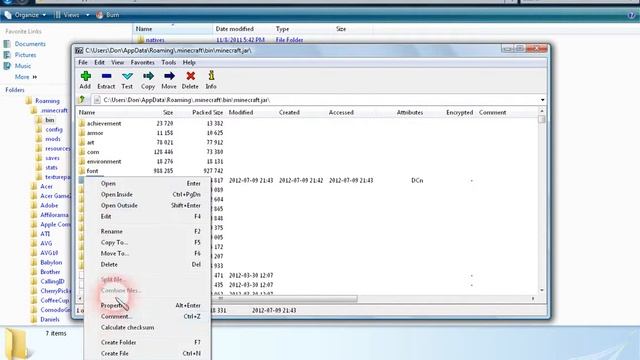Sort by the Accessed column header
The width and height of the screenshot is (640, 360).
[x=341, y=112]
